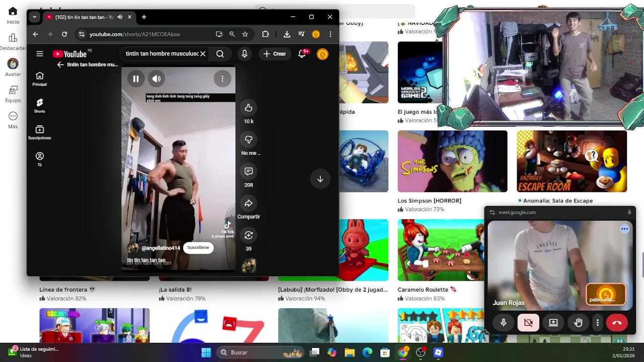Dislike the Short with thumbs down
Image resolution: width=644 pixels, height=362 pixels.
click(249, 139)
